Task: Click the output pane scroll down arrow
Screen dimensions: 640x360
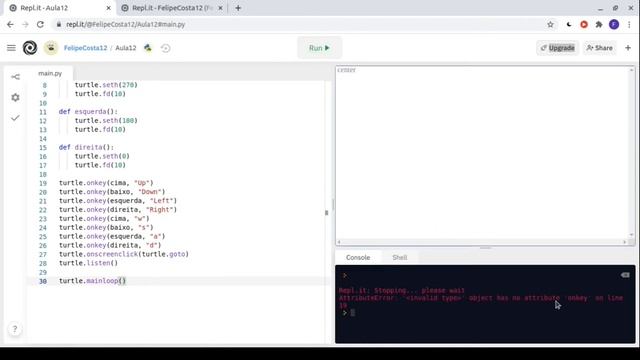Action: [631, 235]
